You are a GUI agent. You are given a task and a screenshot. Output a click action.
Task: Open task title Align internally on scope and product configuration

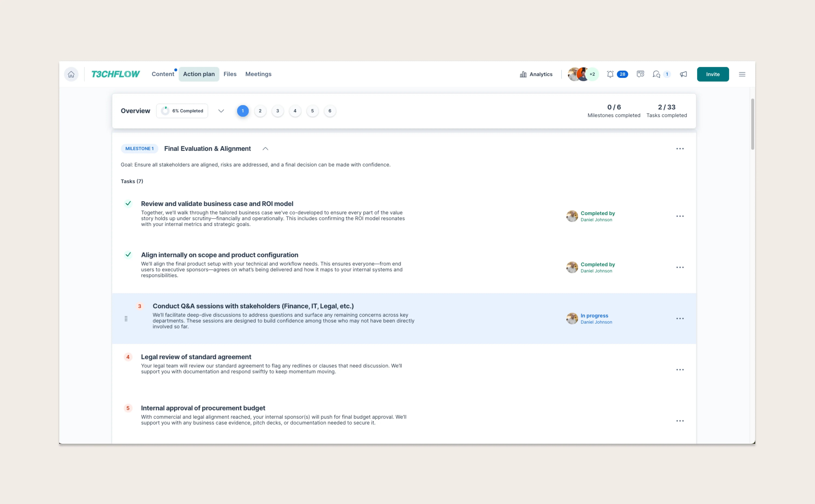coord(220,255)
